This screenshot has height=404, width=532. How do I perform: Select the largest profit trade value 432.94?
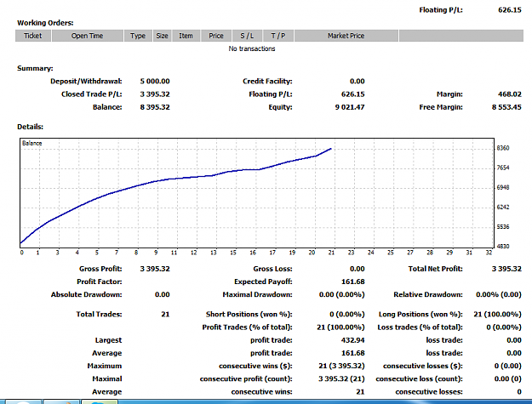click(353, 340)
